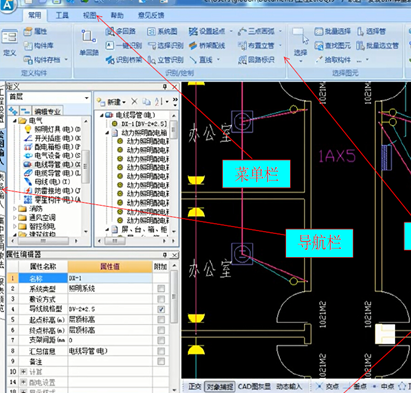Click the 批量选立管 batch select risers tool
The width and height of the screenshot is (411, 393).
click(x=377, y=45)
